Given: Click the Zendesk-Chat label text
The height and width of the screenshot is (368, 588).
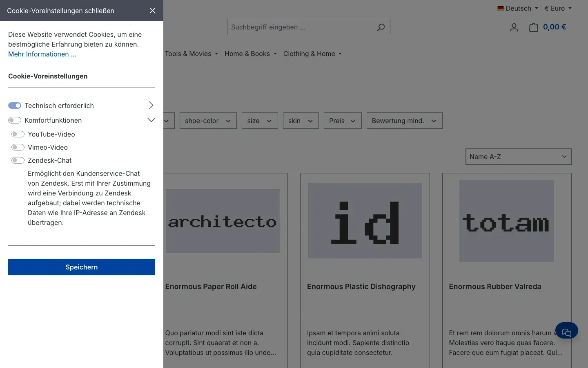Looking at the screenshot, I should (49, 160).
